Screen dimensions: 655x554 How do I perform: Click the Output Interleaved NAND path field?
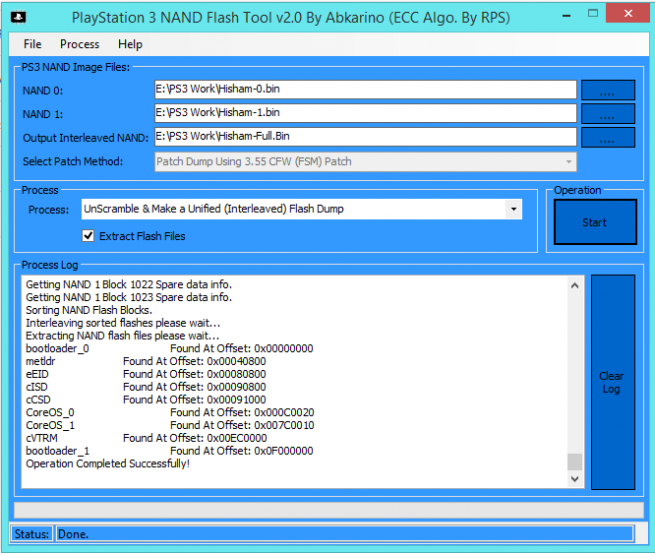[365, 136]
